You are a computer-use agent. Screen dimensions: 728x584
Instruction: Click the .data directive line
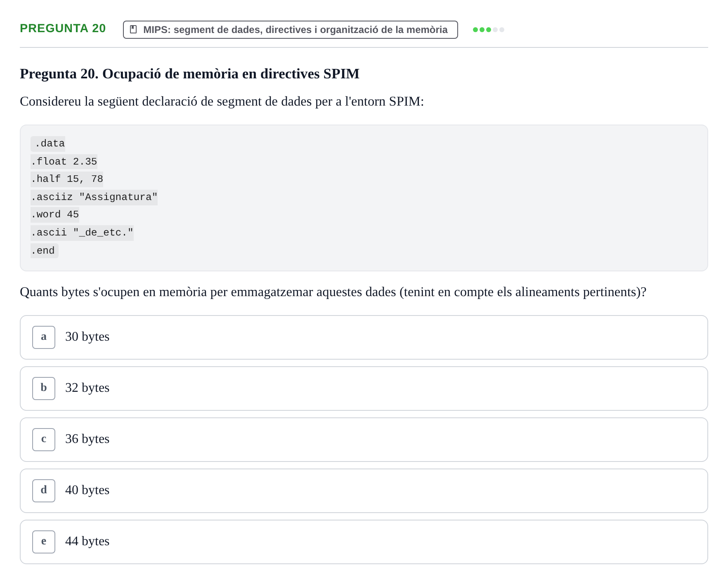(48, 144)
